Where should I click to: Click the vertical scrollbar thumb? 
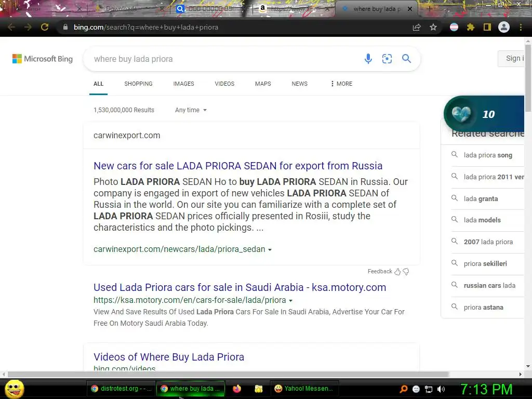click(x=528, y=78)
